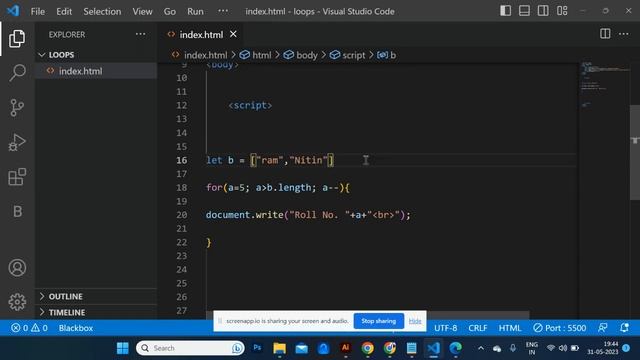Image resolution: width=640 pixels, height=360 pixels.
Task: Split the editor to the right
Action: (x=605, y=34)
